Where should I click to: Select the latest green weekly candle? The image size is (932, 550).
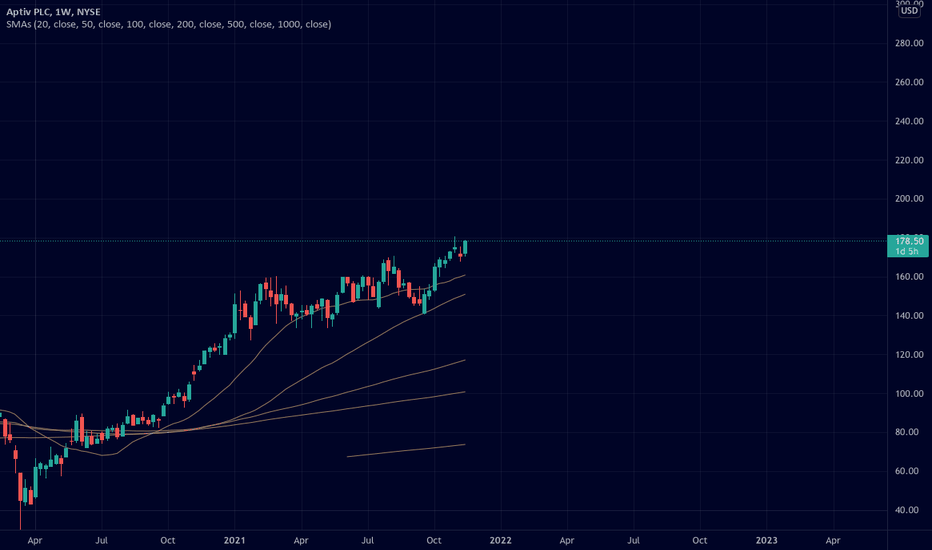point(465,247)
